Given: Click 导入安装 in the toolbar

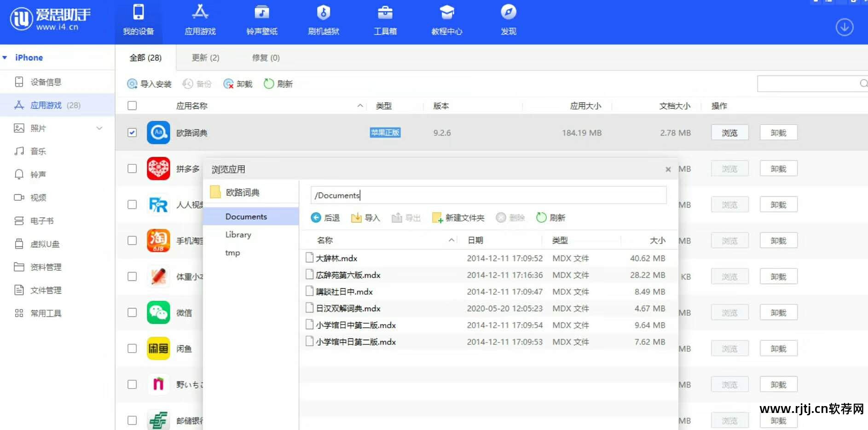Looking at the screenshot, I should click(149, 84).
